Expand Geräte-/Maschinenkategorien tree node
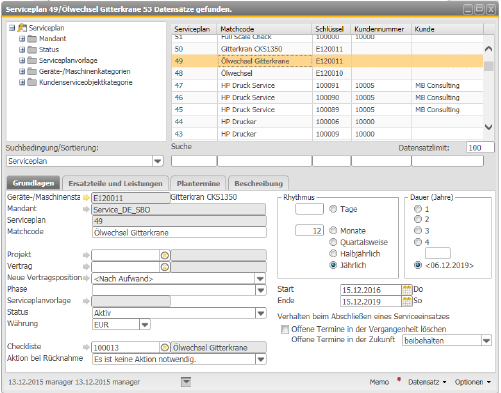 click(22, 72)
